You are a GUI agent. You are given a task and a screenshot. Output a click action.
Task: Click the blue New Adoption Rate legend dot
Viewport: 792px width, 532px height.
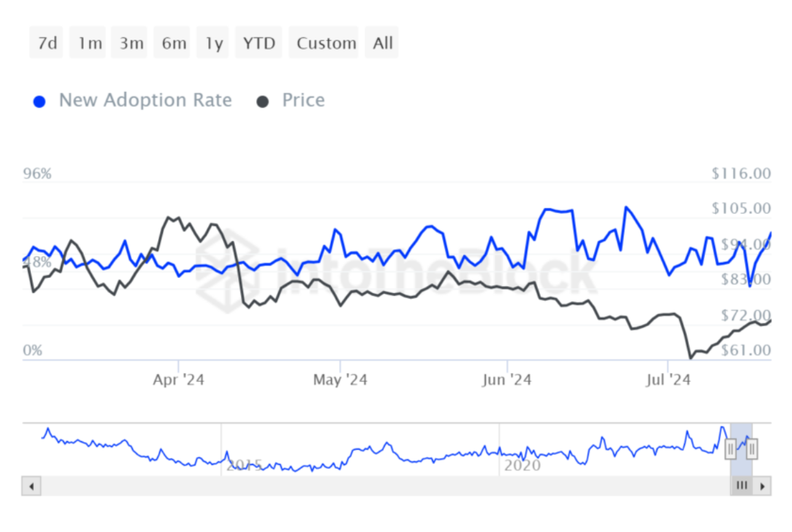coord(40,102)
